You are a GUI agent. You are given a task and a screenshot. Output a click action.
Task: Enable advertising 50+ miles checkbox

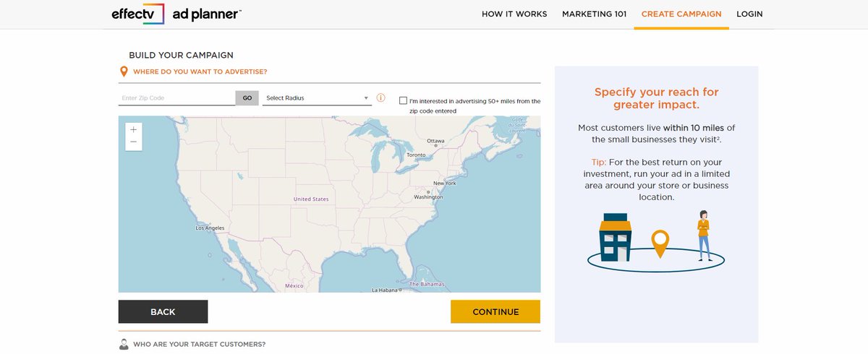pos(403,101)
